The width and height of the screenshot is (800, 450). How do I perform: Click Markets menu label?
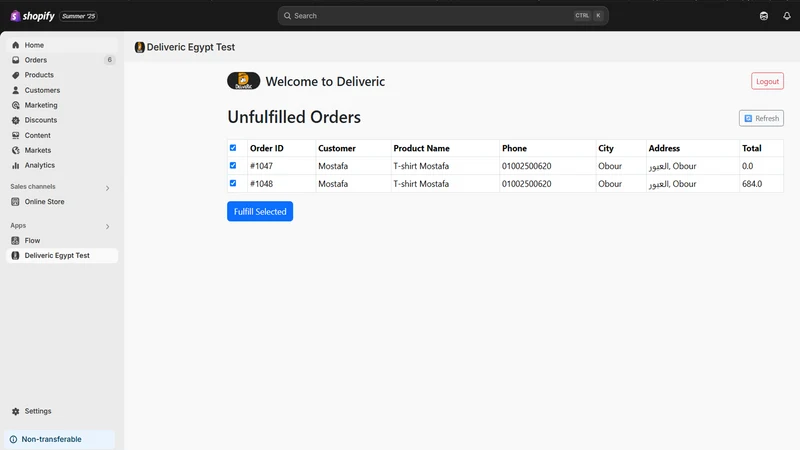coord(38,150)
